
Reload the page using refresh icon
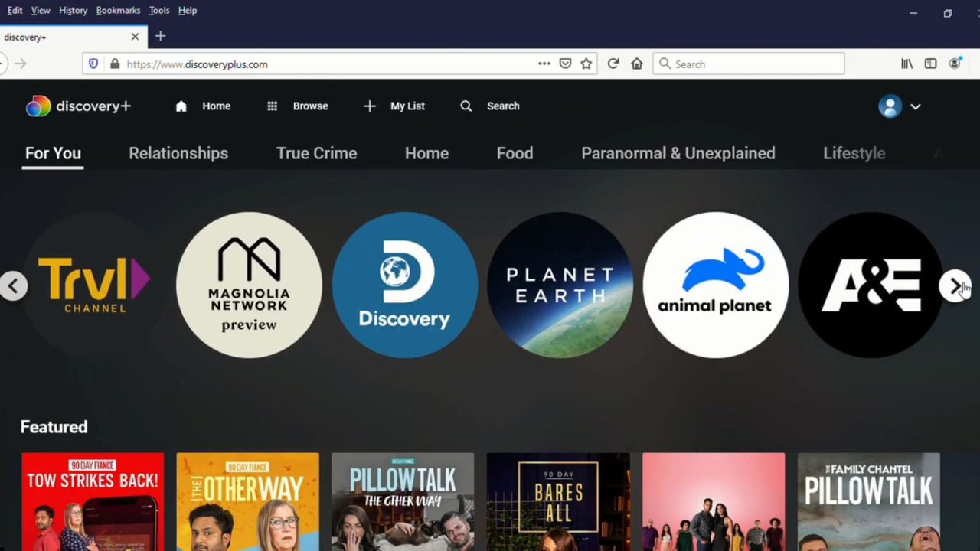click(x=612, y=64)
